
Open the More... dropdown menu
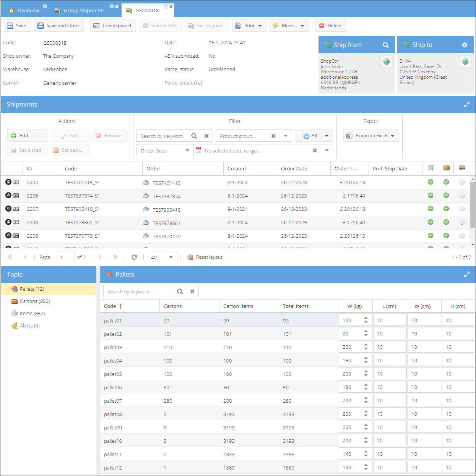289,26
